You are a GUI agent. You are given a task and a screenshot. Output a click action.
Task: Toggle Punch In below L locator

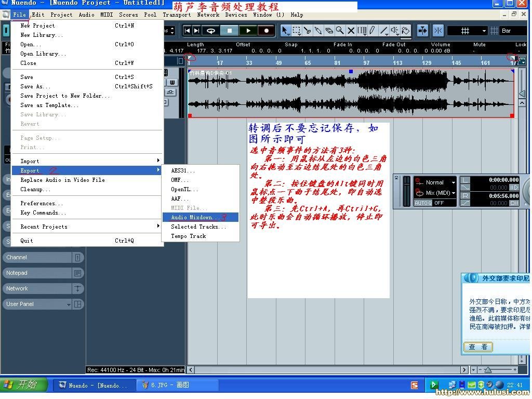[x=465, y=188]
